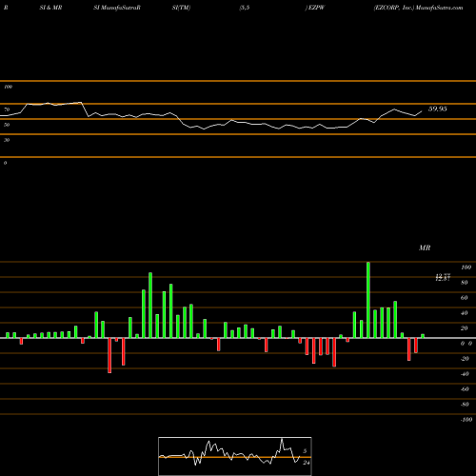
Task: Click the RSI axis label 50
Action: 7,125
